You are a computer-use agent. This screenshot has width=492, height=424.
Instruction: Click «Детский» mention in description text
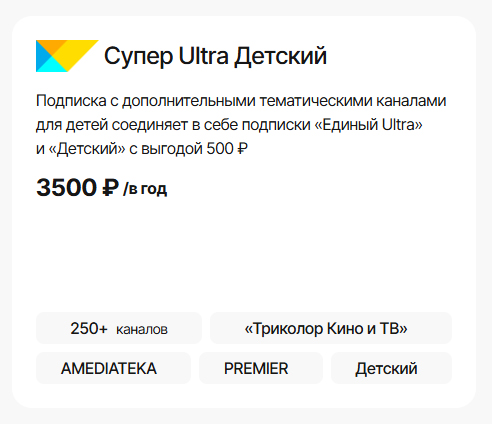87,149
